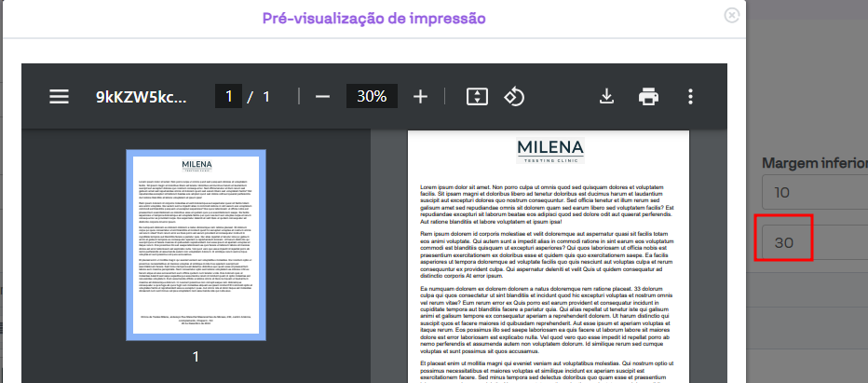Image resolution: width=868 pixels, height=383 pixels.
Task: Click the 30% zoom level field
Action: pos(372,97)
